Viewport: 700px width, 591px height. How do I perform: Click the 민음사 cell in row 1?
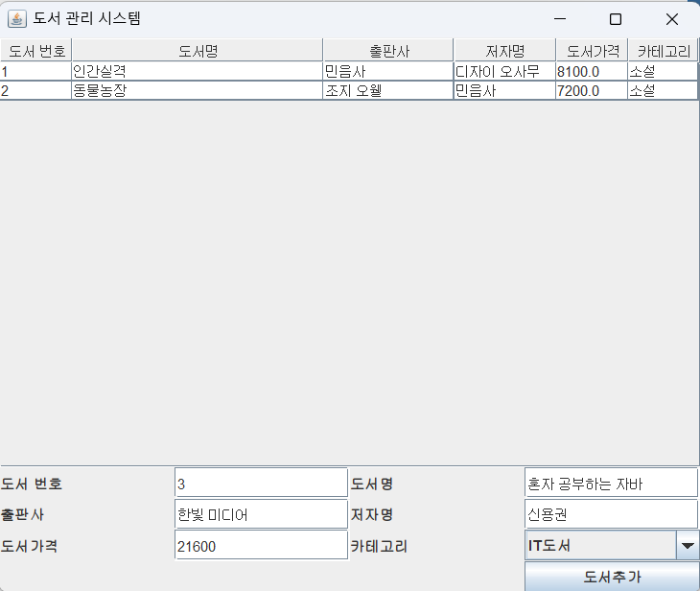388,71
